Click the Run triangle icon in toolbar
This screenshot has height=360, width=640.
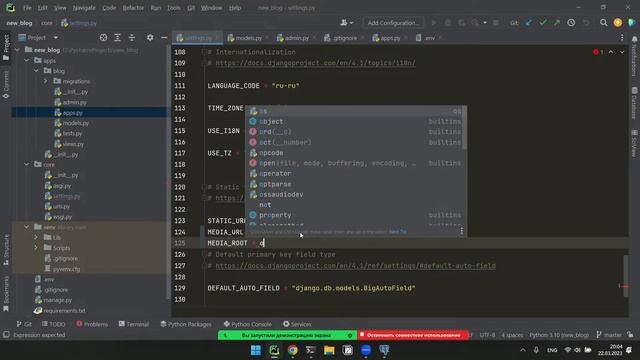coord(434,23)
